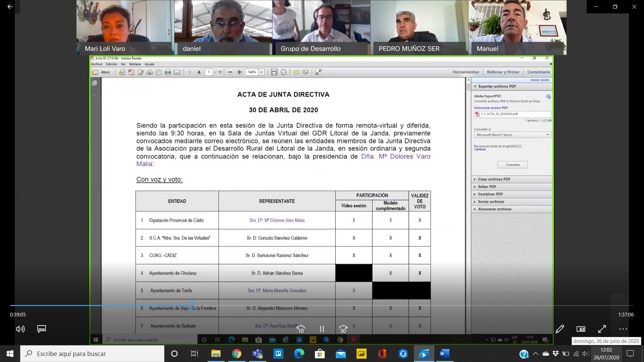Open the Edición menu in Adobe Reader
The width and height of the screenshot is (644, 362).
click(x=112, y=64)
